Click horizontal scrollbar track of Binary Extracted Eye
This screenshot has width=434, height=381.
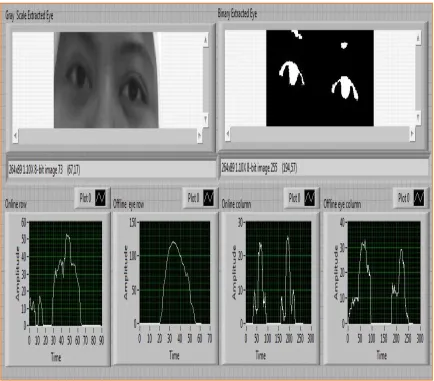point(320,134)
